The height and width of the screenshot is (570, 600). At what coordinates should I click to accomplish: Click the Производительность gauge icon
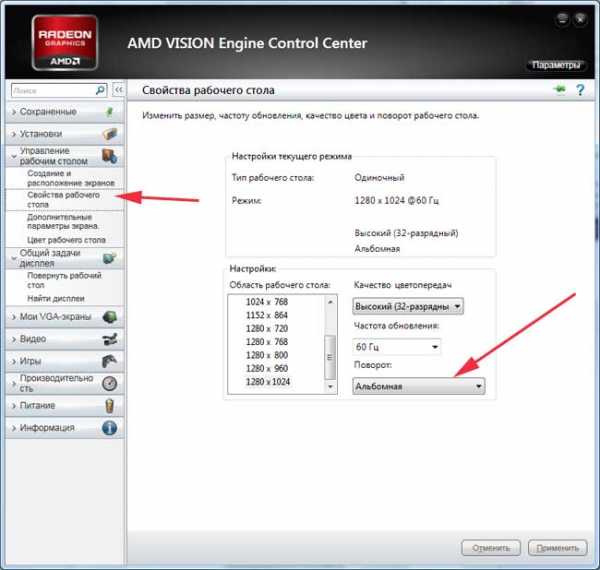point(110,383)
